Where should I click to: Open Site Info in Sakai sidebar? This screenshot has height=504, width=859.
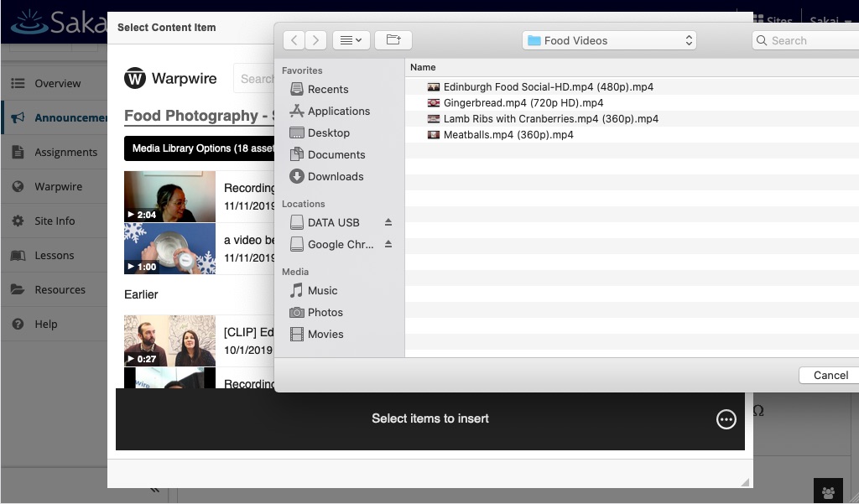[54, 221]
